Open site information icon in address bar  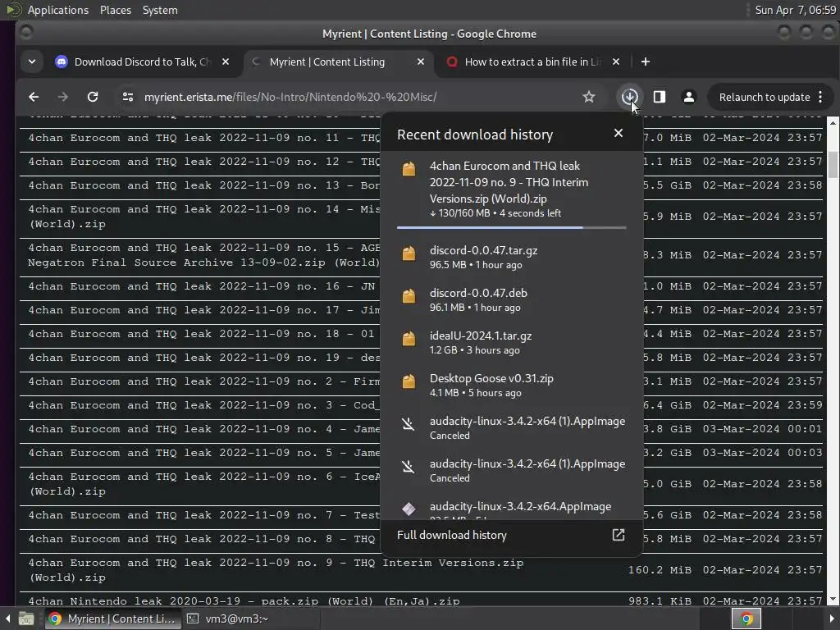127,97
